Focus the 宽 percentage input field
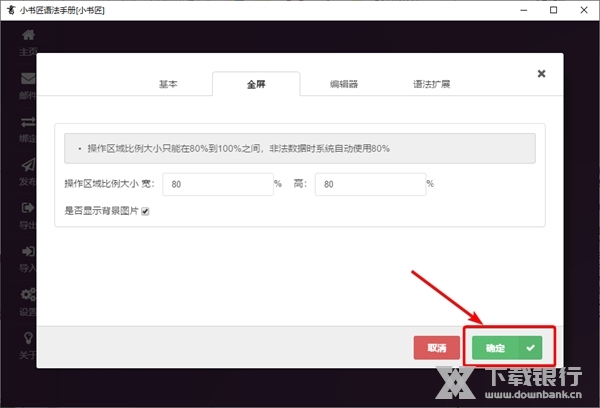Image resolution: width=600 pixels, height=408 pixels. pyautogui.click(x=218, y=184)
